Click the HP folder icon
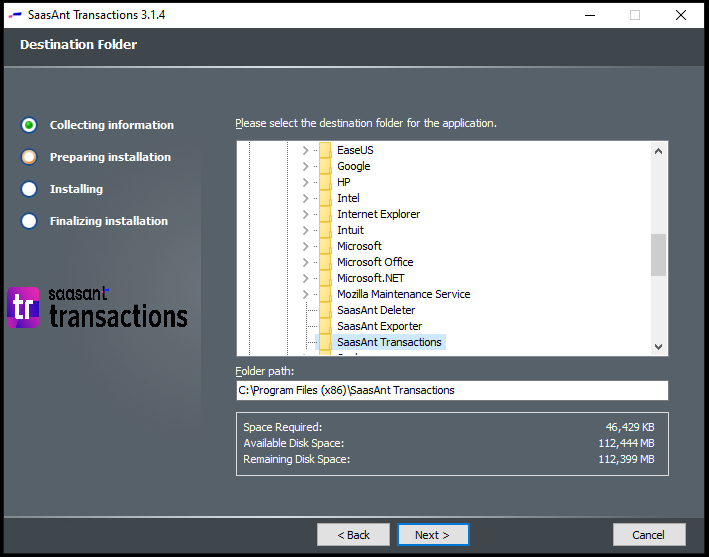 [325, 182]
